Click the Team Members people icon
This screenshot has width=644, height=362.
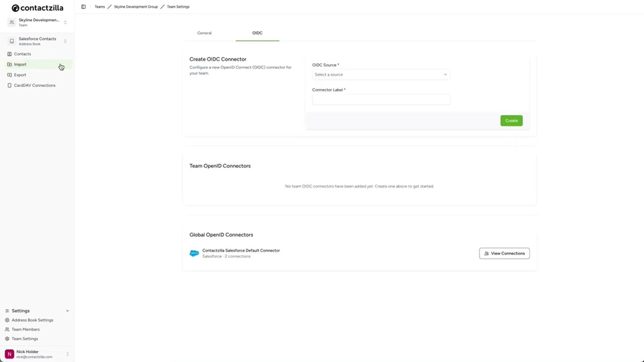7,329
